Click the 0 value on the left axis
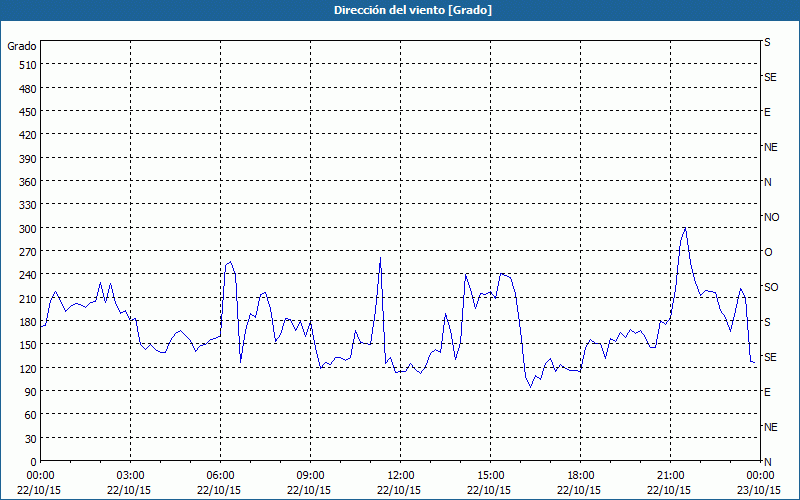The width and height of the screenshot is (800, 500). [x=34, y=462]
